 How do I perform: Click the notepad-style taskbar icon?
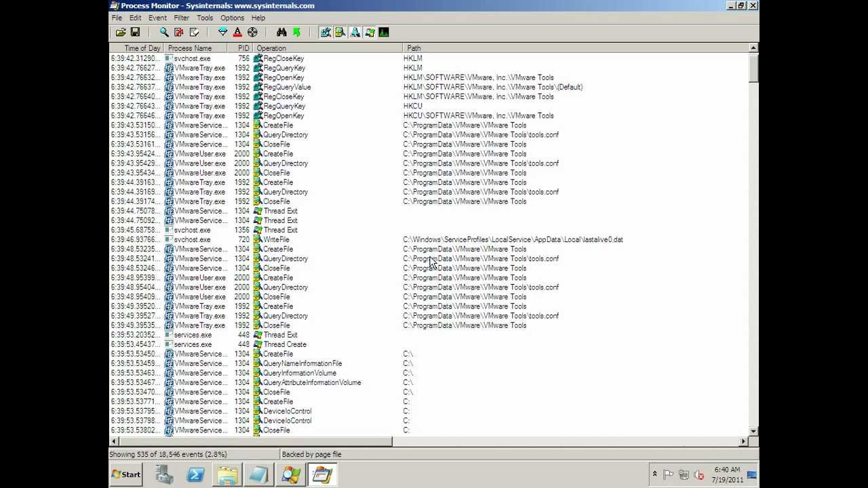(x=259, y=474)
